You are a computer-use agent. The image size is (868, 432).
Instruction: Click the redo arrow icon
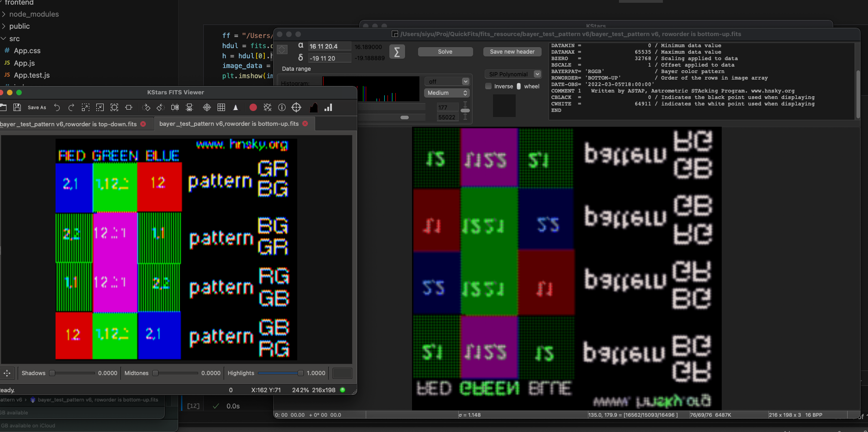coord(71,107)
